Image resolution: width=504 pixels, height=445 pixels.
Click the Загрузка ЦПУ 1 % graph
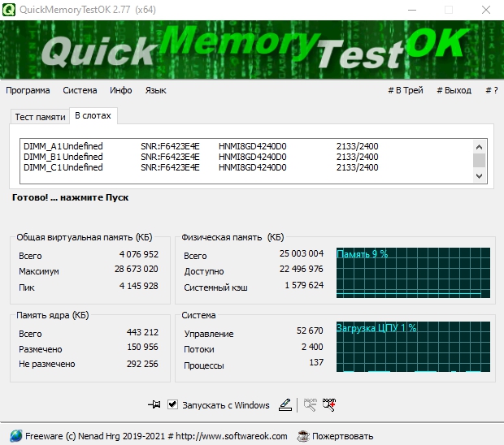click(x=413, y=347)
